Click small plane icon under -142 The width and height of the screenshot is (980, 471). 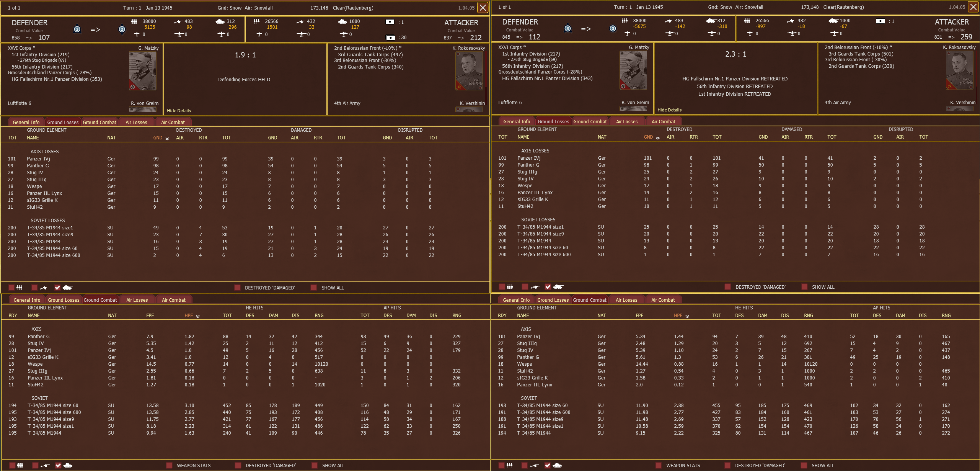[670, 33]
